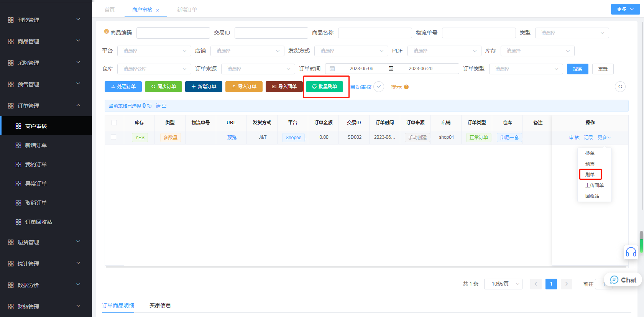Click the icon beside 取消订单 in sidebar

click(x=18, y=203)
